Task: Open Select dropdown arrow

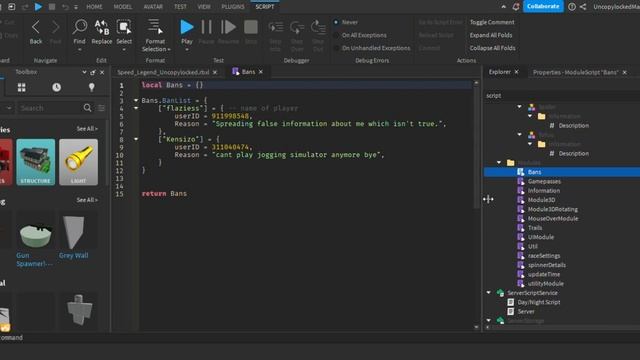Action: (124, 50)
